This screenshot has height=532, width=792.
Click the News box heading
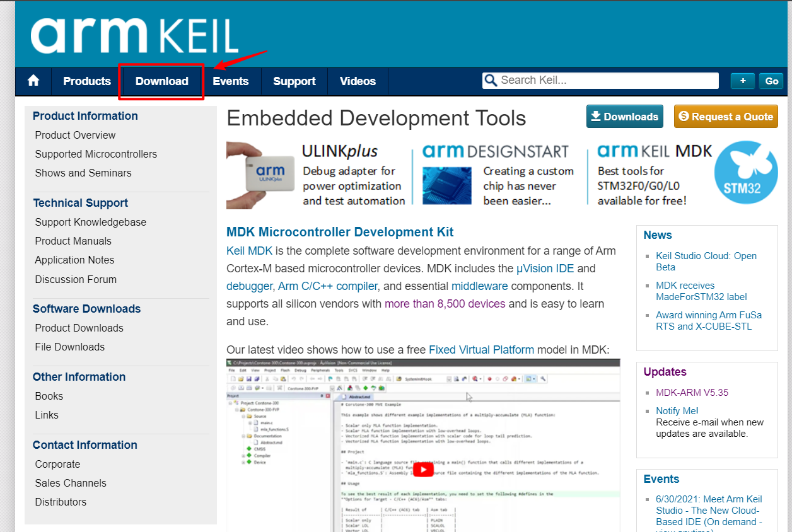[x=658, y=235]
